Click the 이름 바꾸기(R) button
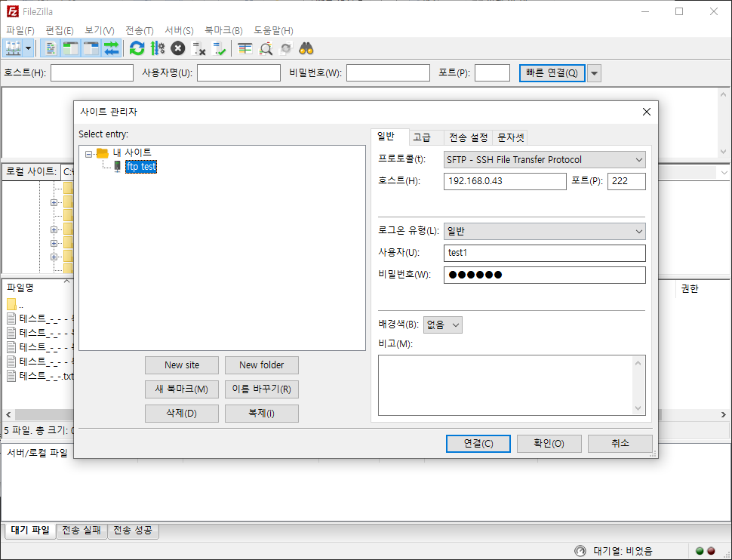The height and width of the screenshot is (560, 732). click(x=261, y=389)
